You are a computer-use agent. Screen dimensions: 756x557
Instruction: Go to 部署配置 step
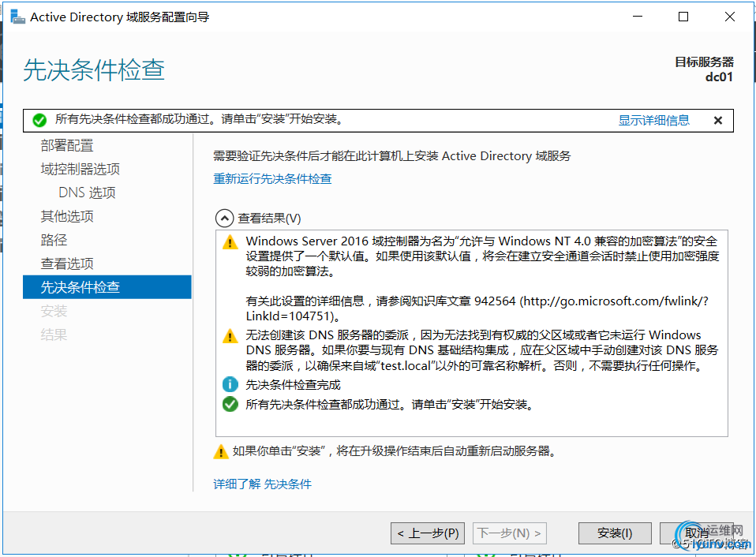coord(67,145)
